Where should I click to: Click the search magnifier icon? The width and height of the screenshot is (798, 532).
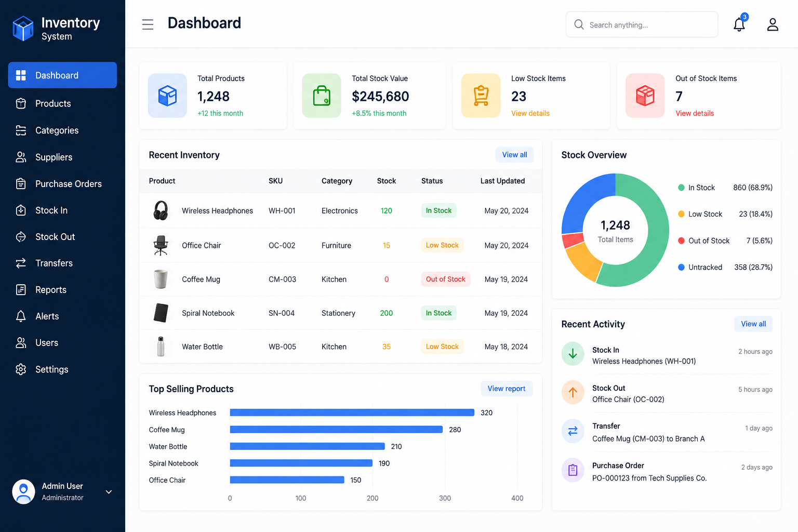pos(579,24)
